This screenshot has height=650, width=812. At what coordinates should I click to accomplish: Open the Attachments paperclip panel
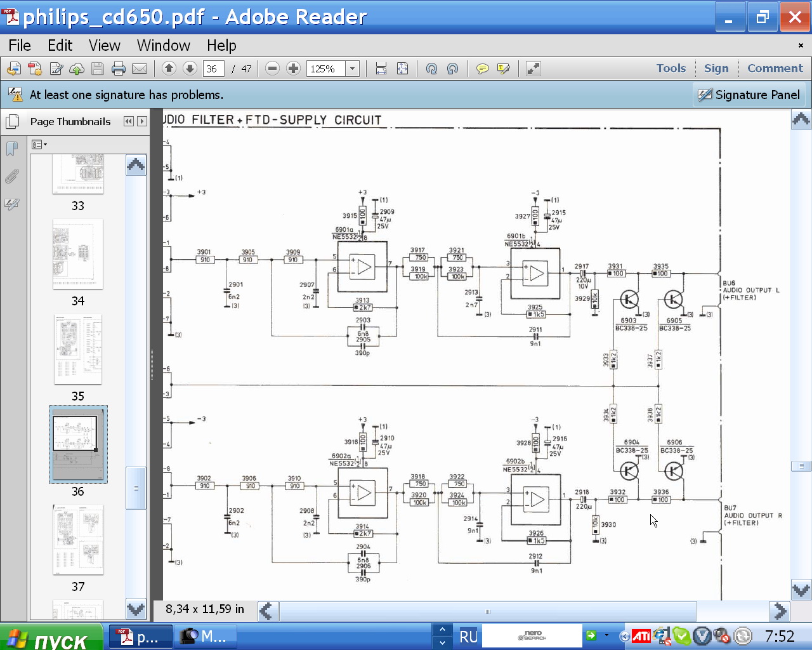(x=11, y=176)
